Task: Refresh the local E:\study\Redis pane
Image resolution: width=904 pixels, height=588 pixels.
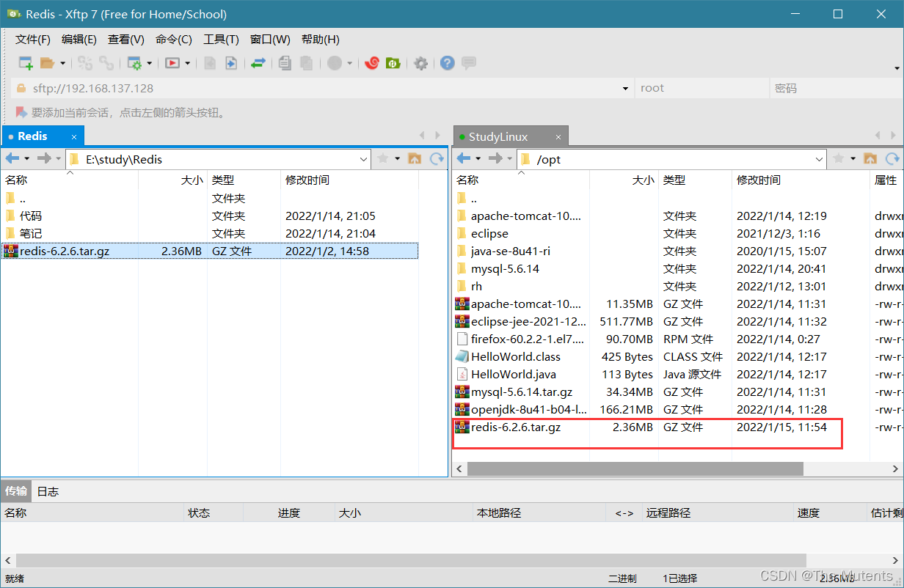Action: pos(437,158)
